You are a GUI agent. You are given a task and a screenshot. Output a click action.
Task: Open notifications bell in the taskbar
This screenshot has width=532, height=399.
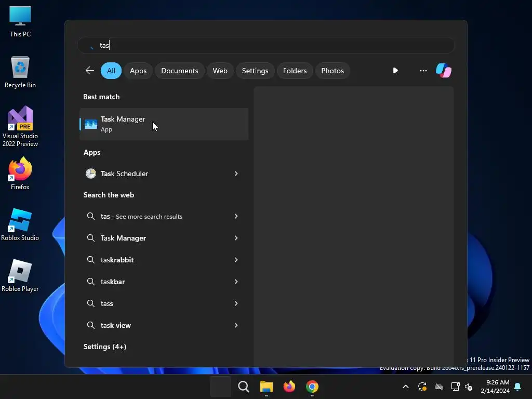coord(518,387)
